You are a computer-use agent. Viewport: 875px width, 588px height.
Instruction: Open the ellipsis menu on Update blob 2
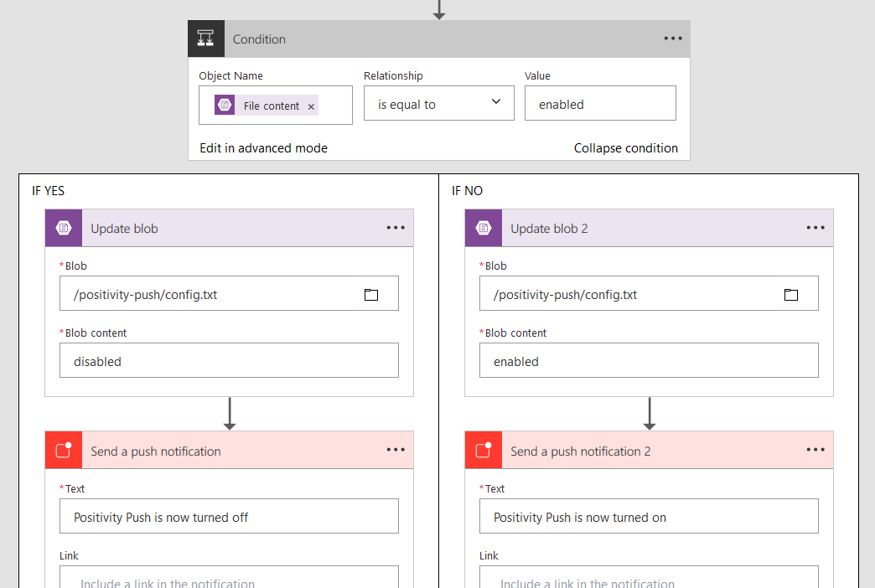click(815, 227)
